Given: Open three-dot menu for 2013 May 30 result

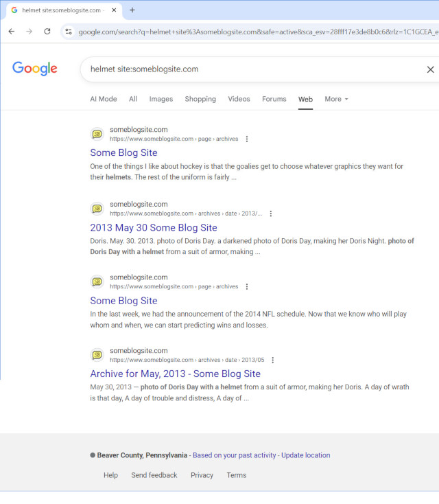Looking at the screenshot, I should click(271, 214).
